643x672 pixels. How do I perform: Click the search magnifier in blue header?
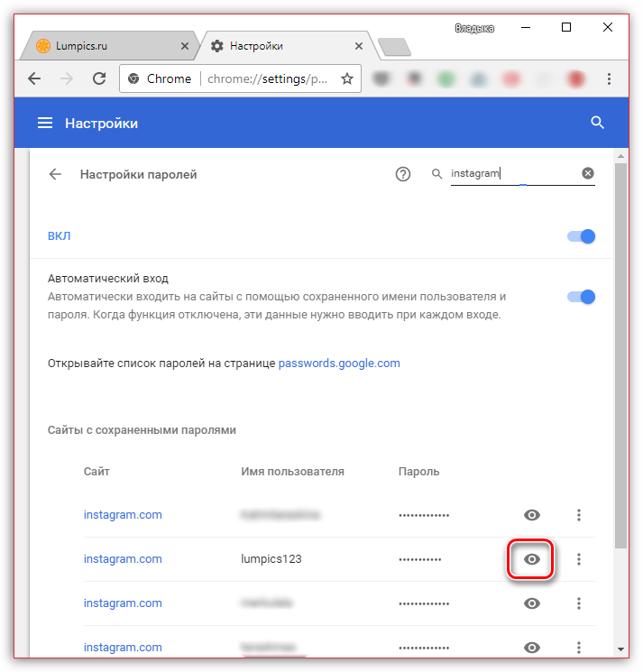click(597, 123)
